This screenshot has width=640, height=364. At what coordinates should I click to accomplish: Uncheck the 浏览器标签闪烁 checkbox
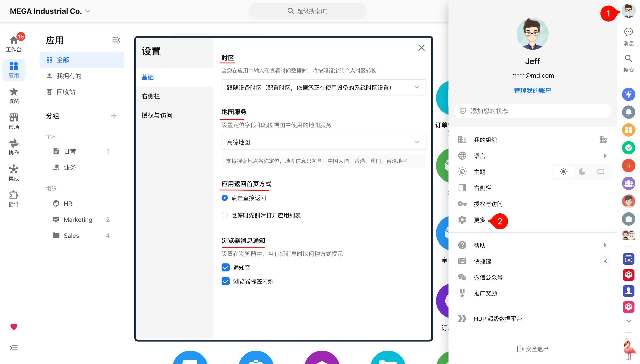tap(225, 281)
